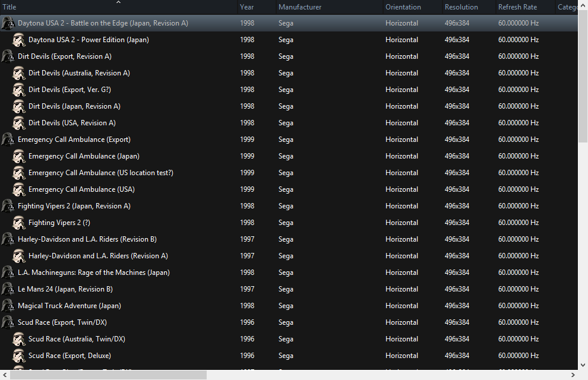Sort by the Refresh Rate column header
Viewport: 588px width, 380px height.
526,7
